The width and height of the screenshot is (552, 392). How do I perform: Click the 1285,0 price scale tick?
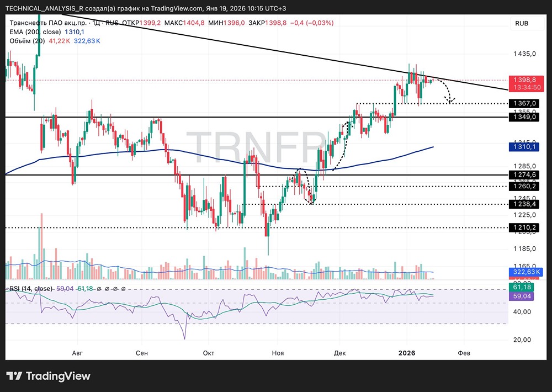524,166
